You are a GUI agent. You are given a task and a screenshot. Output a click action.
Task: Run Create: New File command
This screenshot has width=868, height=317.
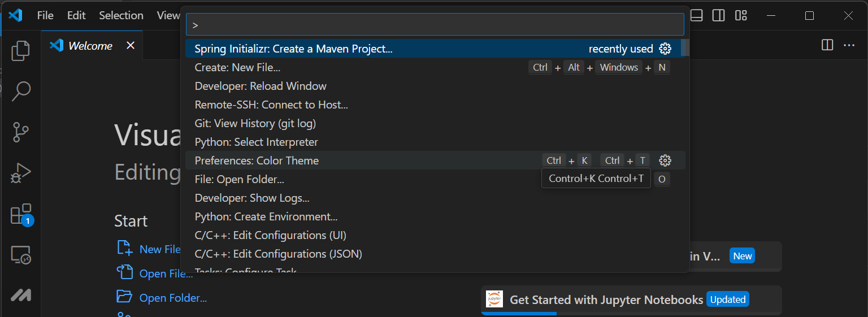pyautogui.click(x=435, y=67)
